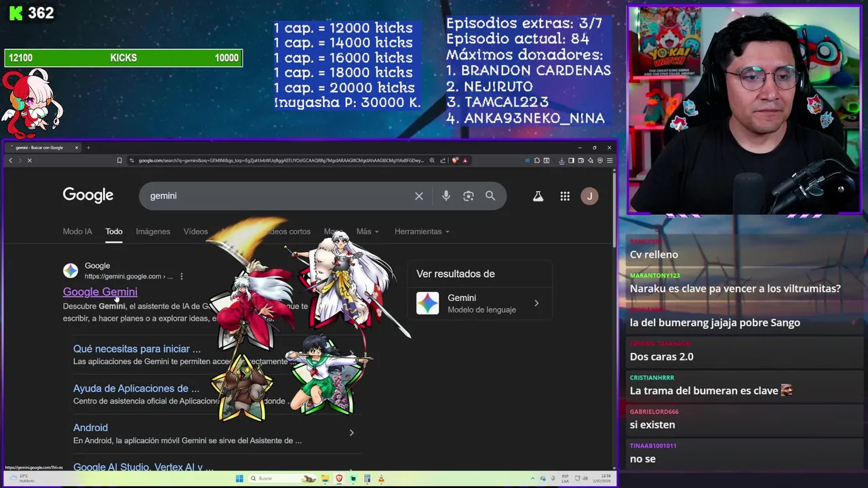The width and height of the screenshot is (868, 488).
Task: Click the 'Ver resultados de' heading
Action: point(456,274)
